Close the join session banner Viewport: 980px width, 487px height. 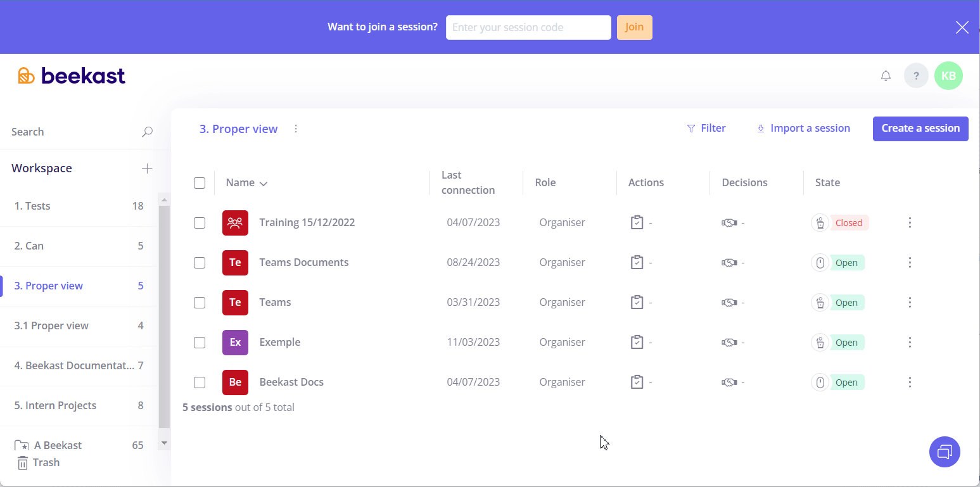pyautogui.click(x=962, y=27)
